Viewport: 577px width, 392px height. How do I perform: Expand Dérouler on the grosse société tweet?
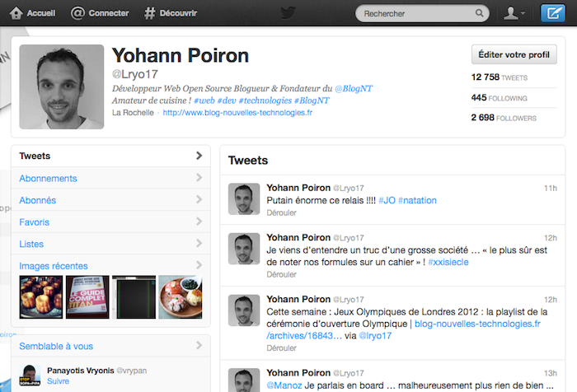[282, 274]
